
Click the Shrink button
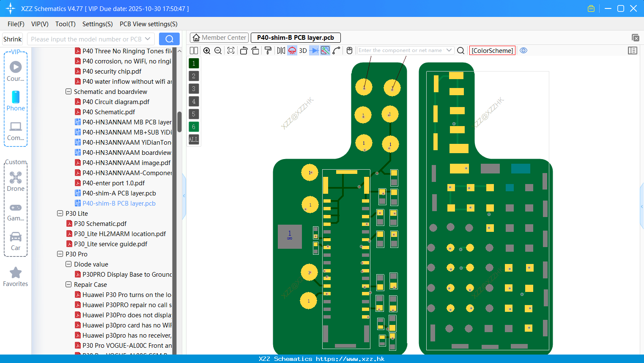12,39
